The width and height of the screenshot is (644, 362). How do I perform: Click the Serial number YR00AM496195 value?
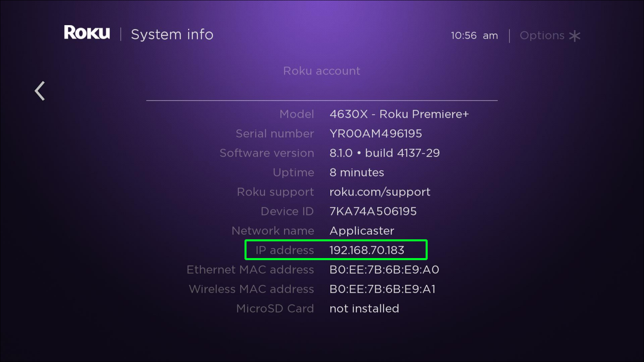[x=375, y=133]
